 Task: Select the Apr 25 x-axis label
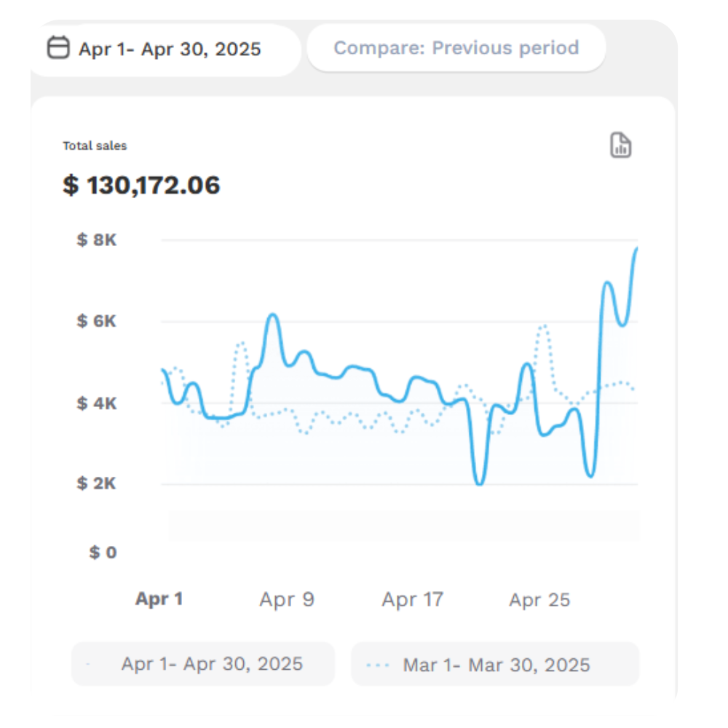click(539, 600)
